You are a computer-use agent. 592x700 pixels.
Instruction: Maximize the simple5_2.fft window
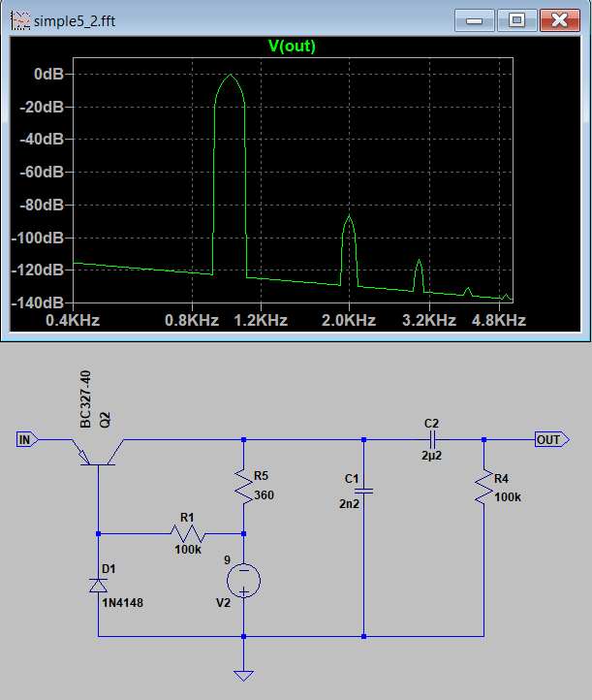516,20
